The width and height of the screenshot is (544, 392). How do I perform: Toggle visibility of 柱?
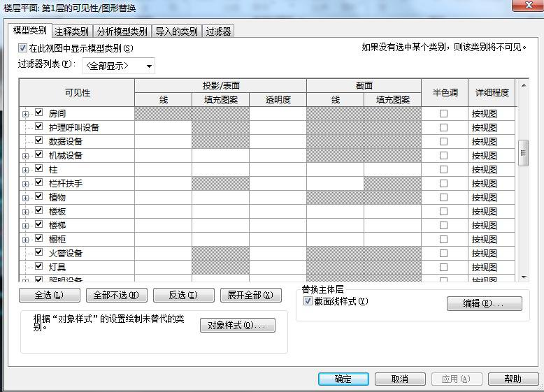tap(39, 168)
